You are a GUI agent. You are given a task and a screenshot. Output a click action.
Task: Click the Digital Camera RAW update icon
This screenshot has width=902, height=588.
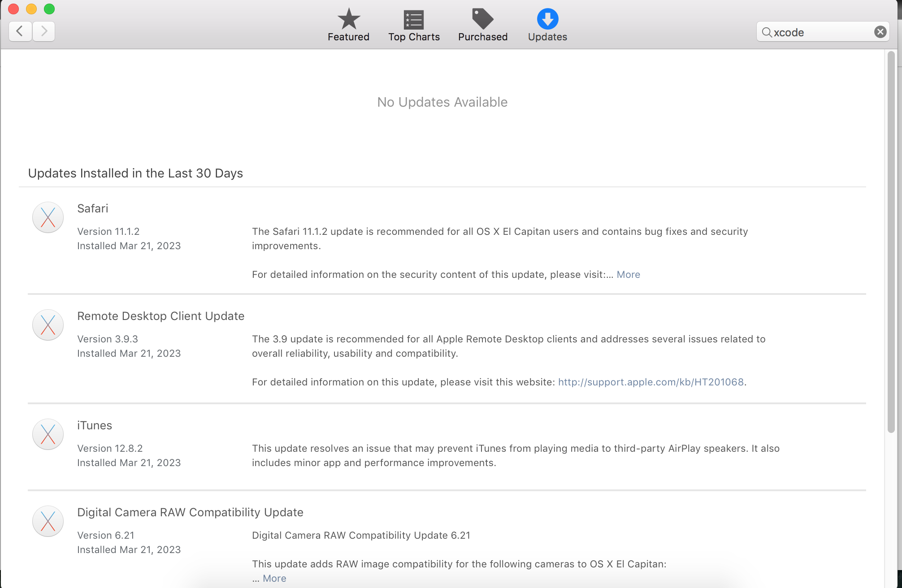coord(48,521)
